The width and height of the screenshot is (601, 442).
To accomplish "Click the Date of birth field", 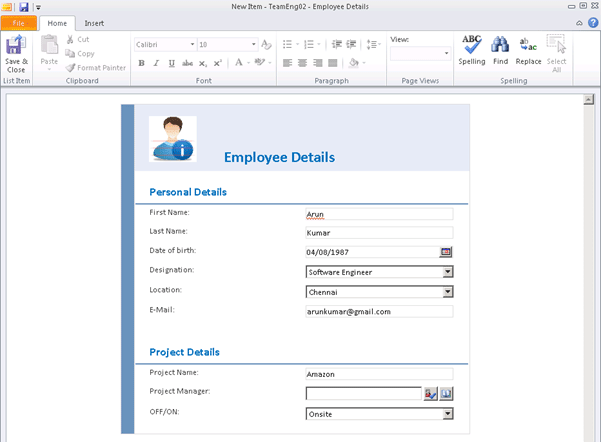I will (x=372, y=252).
